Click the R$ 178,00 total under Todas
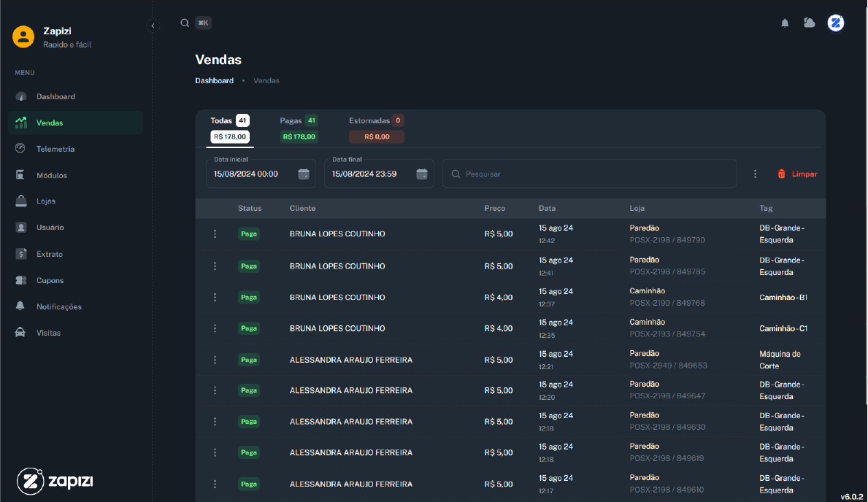This screenshot has width=868, height=502. coord(230,136)
